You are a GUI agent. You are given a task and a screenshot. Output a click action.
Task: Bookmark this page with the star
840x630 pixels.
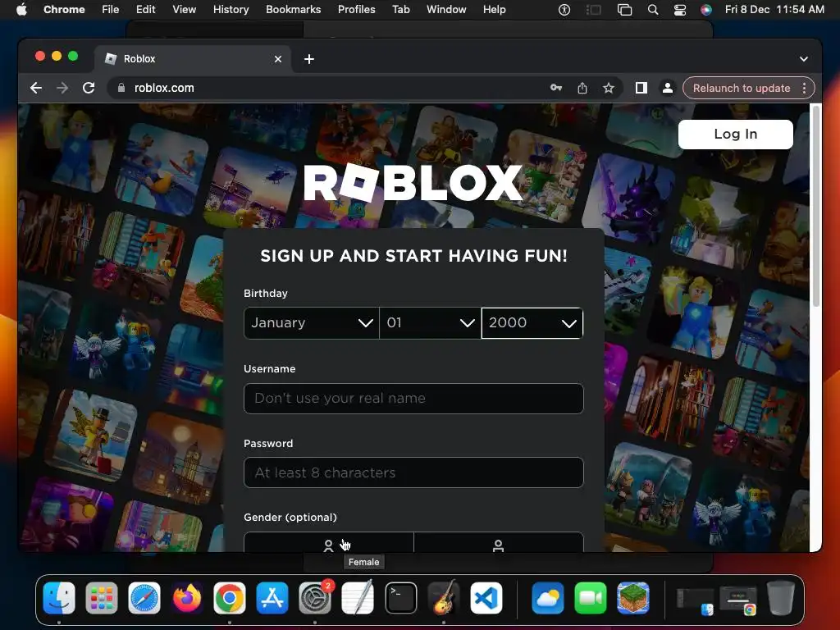coord(609,88)
